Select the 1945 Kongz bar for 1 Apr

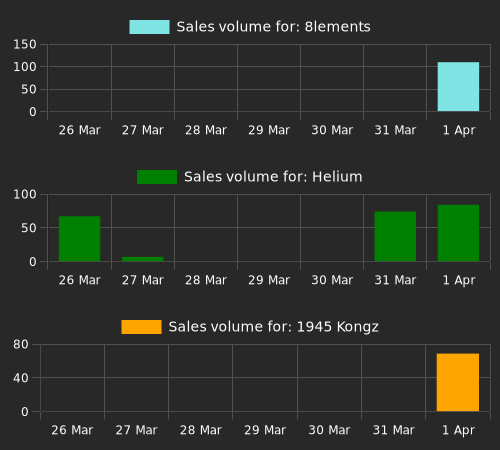[458, 382]
